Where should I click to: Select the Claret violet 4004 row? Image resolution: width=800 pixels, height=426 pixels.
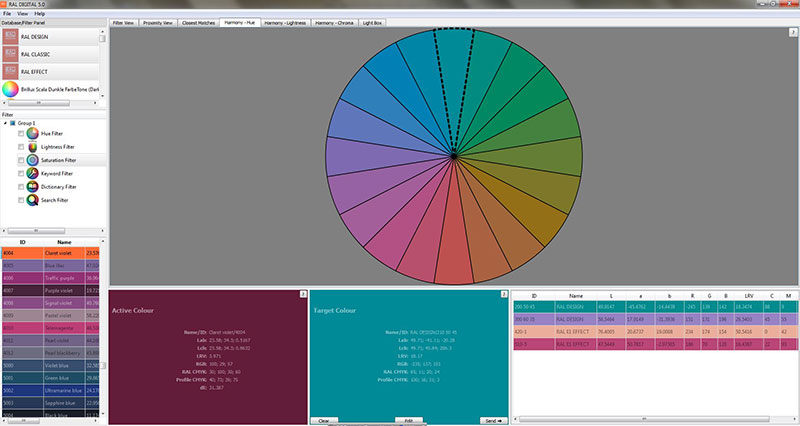click(x=51, y=253)
